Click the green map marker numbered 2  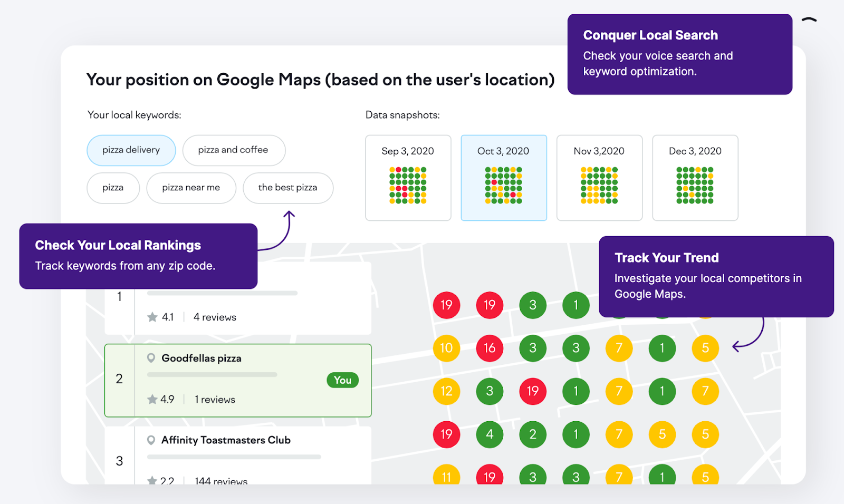coord(533,434)
